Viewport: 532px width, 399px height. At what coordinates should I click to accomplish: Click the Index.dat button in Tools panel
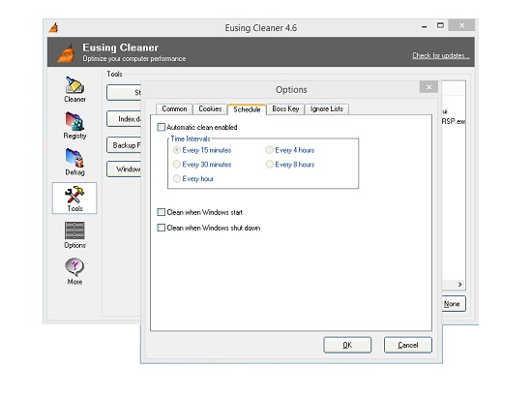coord(124,119)
